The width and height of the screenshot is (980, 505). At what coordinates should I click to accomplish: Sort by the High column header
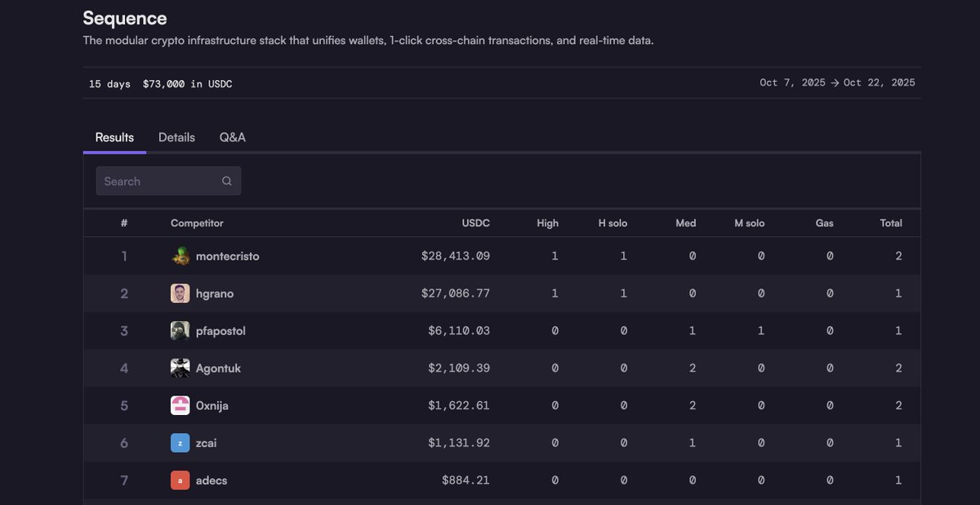click(x=547, y=223)
